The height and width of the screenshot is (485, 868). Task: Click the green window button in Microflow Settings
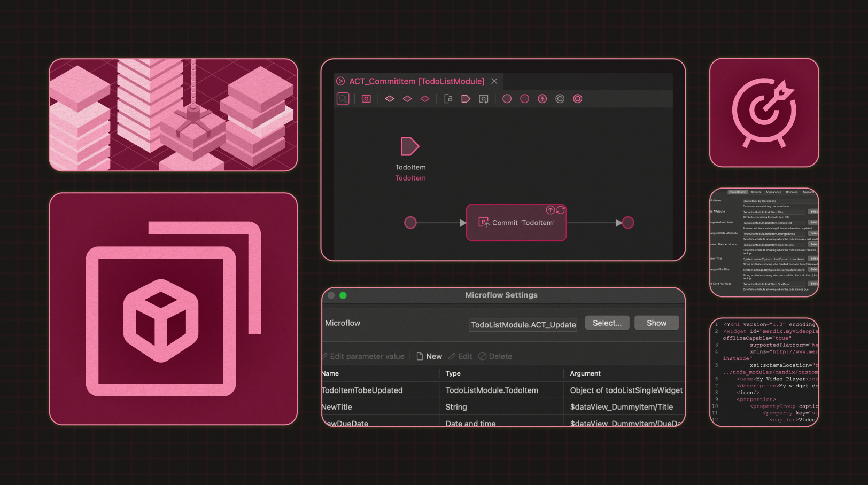(343, 295)
